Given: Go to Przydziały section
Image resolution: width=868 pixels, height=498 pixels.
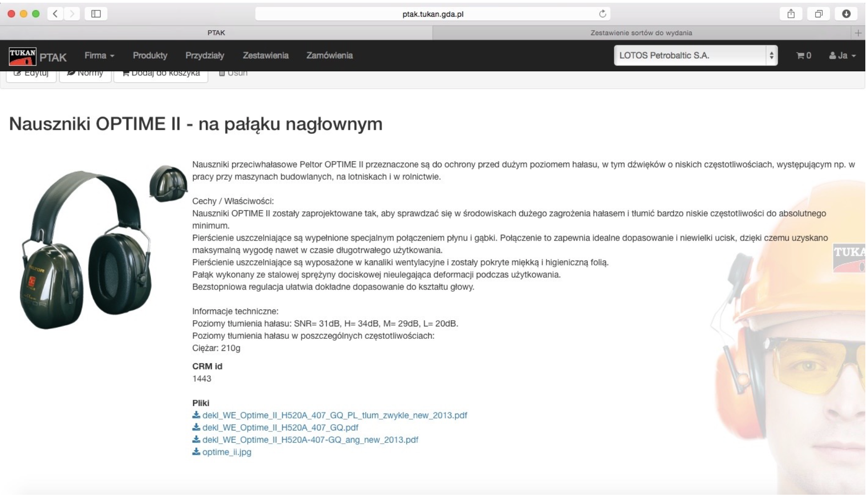Looking at the screenshot, I should 205,56.
